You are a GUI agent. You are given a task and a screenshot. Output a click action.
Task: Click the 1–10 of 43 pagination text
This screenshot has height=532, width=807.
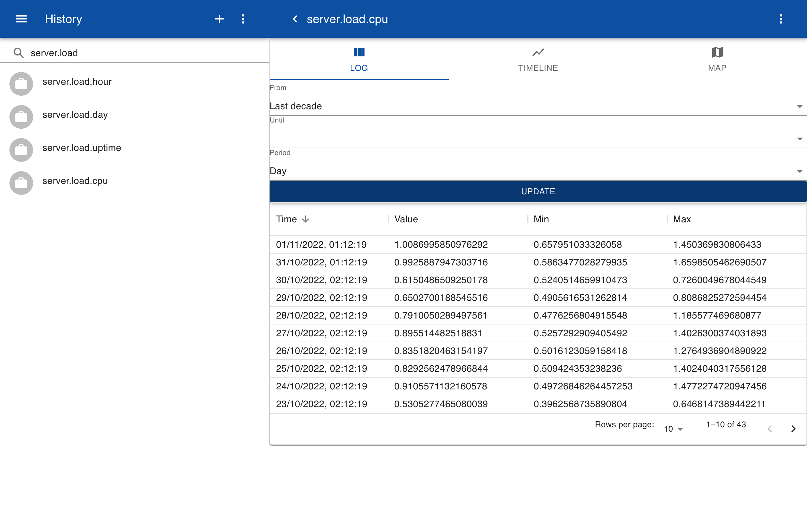coord(726,425)
